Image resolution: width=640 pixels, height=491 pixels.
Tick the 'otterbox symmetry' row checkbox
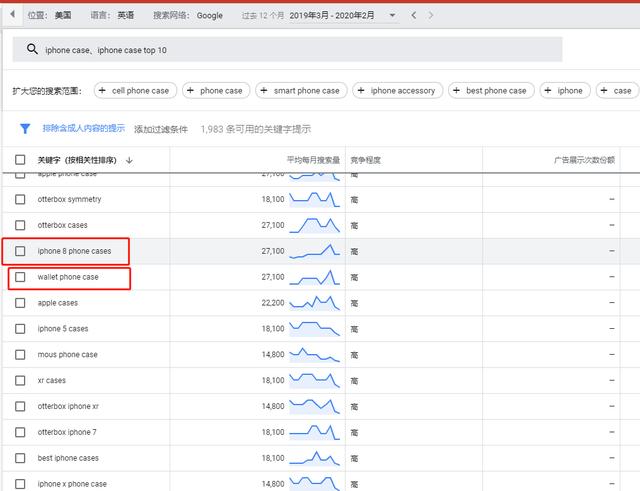point(20,199)
